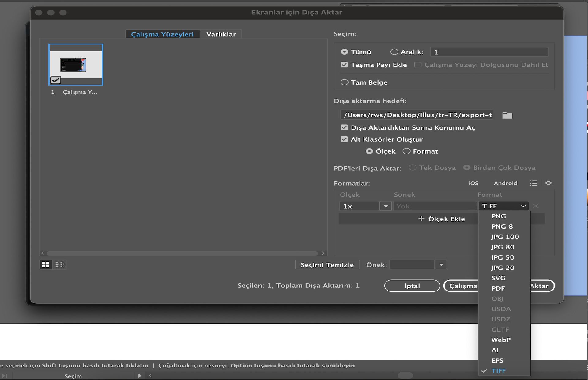
Task: Click the formats list options icon
Action: pyautogui.click(x=533, y=183)
